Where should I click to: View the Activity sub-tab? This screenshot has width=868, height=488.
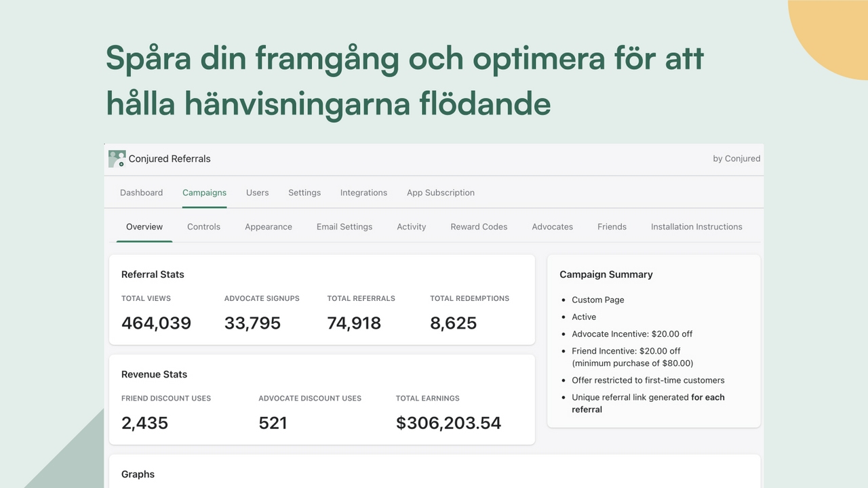click(412, 226)
